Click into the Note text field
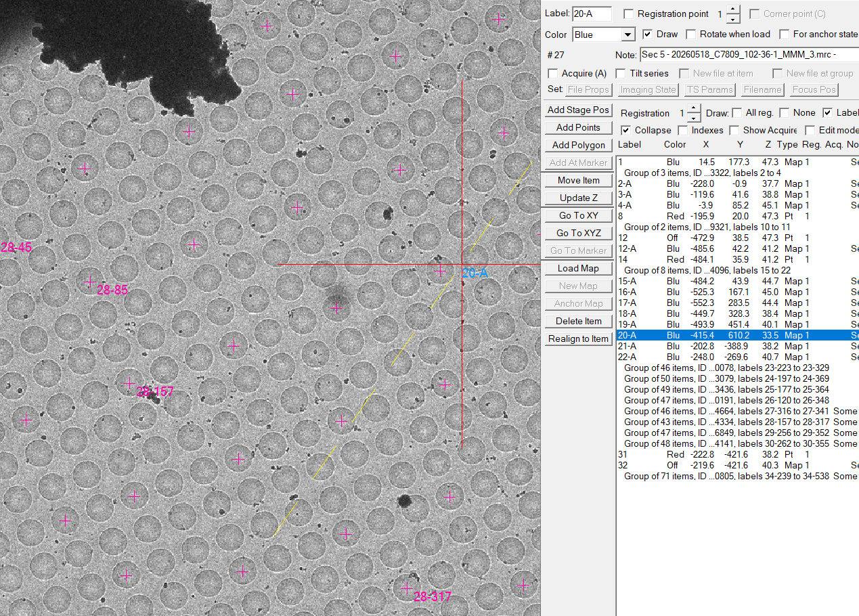859x616 pixels. click(x=749, y=54)
